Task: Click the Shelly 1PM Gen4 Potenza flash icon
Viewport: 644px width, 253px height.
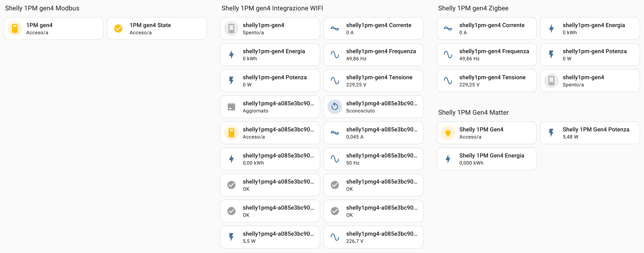Action: (x=551, y=133)
